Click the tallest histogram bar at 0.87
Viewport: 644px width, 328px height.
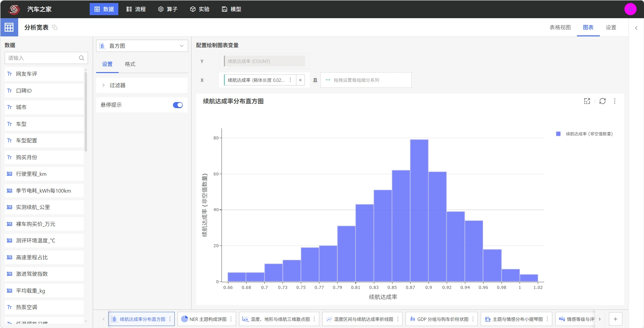(419, 210)
